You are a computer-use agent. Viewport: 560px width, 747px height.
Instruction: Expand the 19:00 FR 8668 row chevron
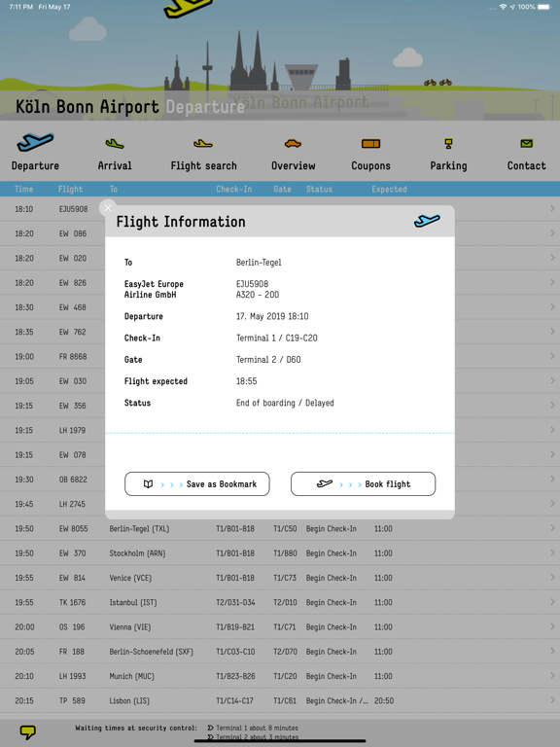[x=552, y=356]
